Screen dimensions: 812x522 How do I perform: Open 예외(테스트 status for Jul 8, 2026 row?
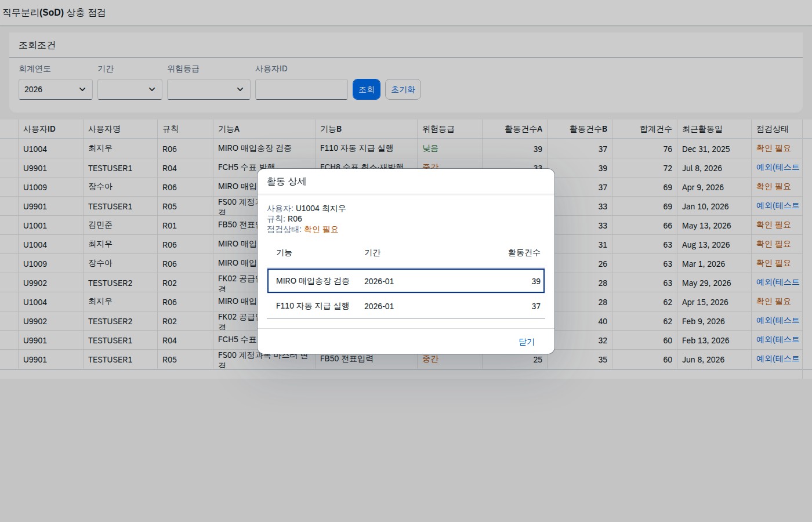[x=778, y=168]
